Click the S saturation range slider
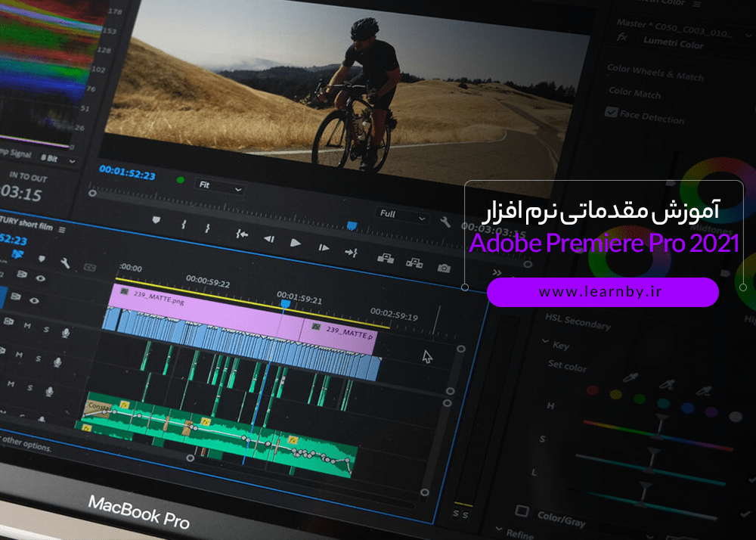 coord(650,469)
